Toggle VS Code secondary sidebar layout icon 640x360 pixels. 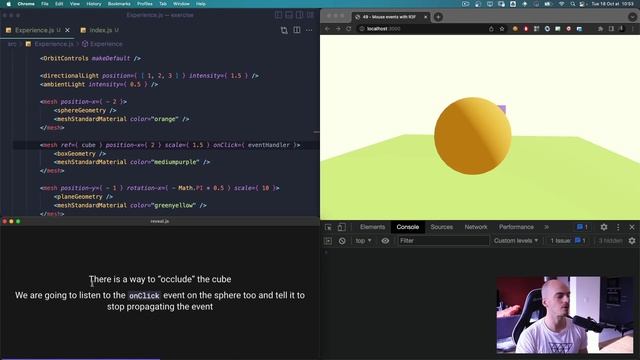300,15
